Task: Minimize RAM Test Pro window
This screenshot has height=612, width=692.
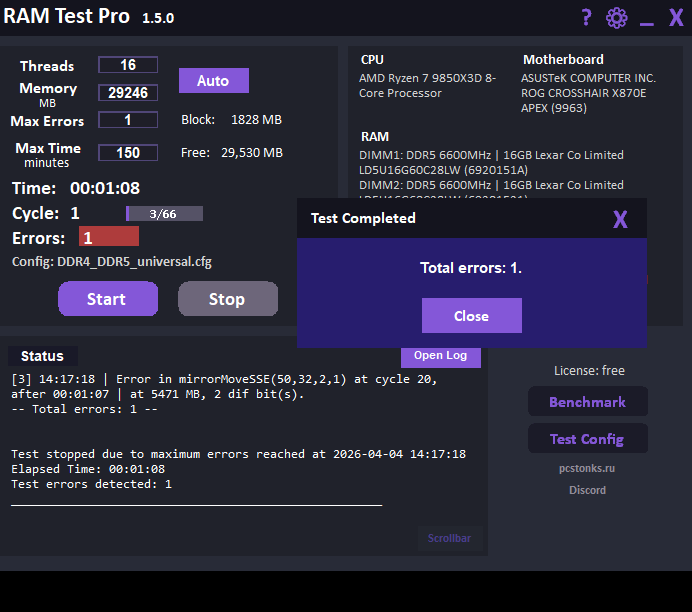Action: coord(647,23)
